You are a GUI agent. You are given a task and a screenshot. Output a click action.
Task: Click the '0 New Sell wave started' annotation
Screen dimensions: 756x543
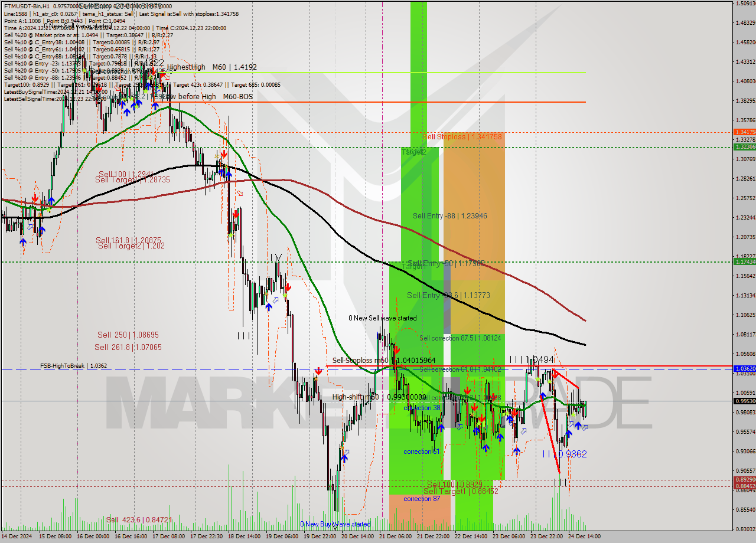pos(382,318)
